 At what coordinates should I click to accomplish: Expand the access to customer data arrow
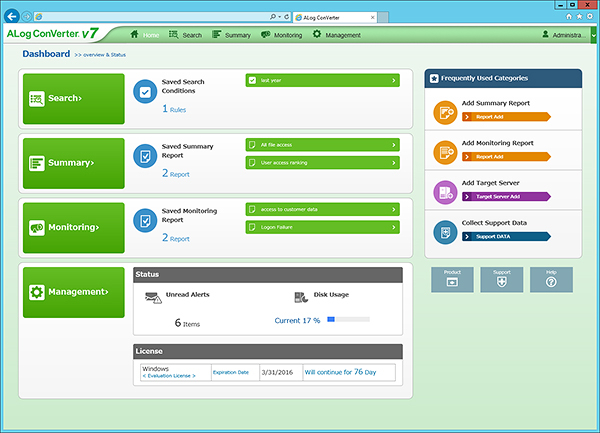[x=393, y=209]
